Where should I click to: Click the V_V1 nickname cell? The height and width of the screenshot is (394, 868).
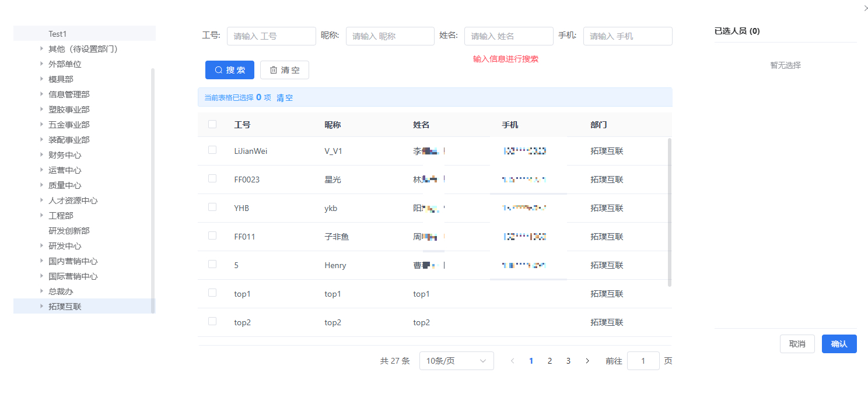tap(333, 151)
